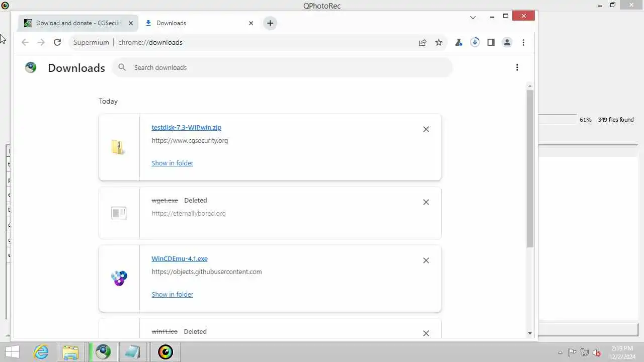644x362 pixels.
Task: Open the Chrome Labs flask icon
Action: 458,42
